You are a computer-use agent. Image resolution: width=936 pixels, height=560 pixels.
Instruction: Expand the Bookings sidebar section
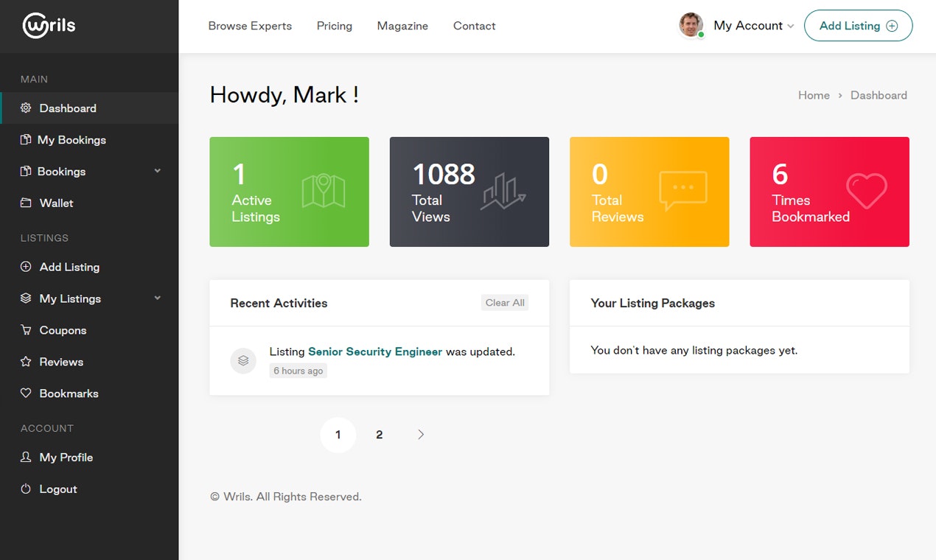click(156, 171)
